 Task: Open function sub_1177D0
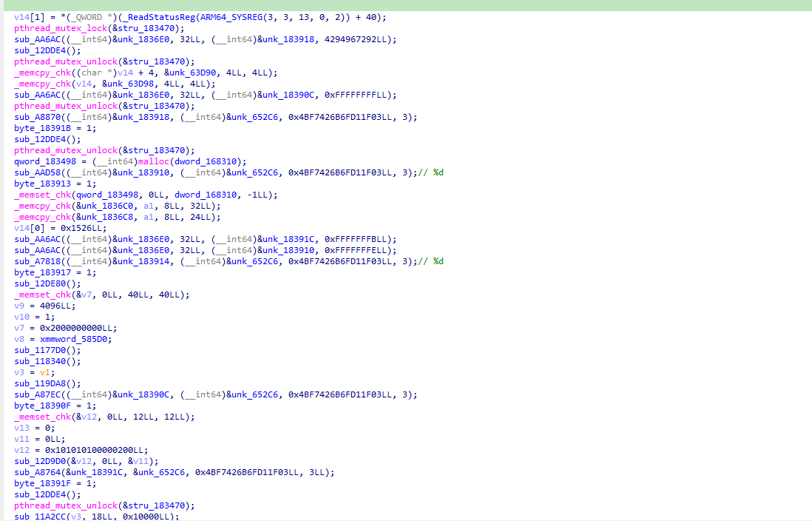pyautogui.click(x=40, y=351)
